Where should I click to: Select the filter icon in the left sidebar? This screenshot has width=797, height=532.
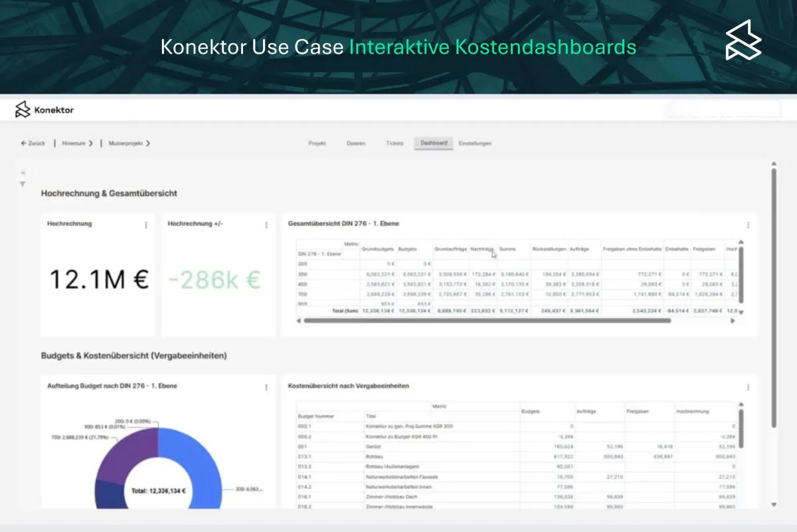23,184
